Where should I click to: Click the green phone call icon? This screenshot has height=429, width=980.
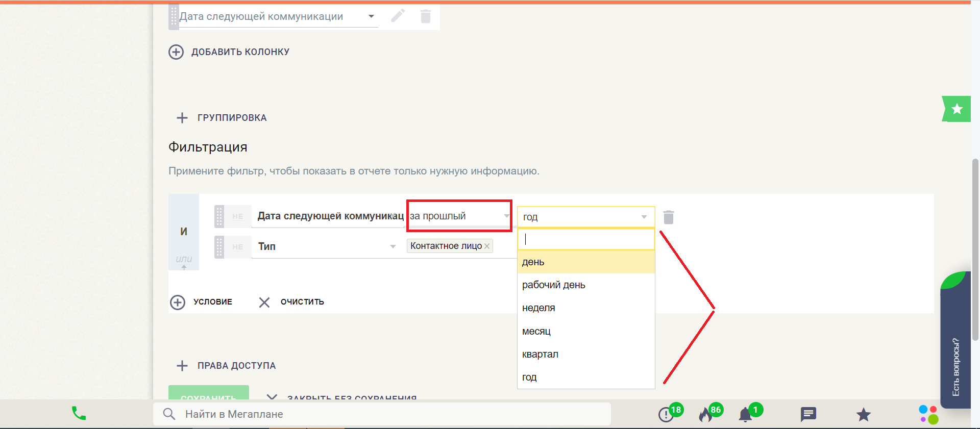tap(79, 413)
